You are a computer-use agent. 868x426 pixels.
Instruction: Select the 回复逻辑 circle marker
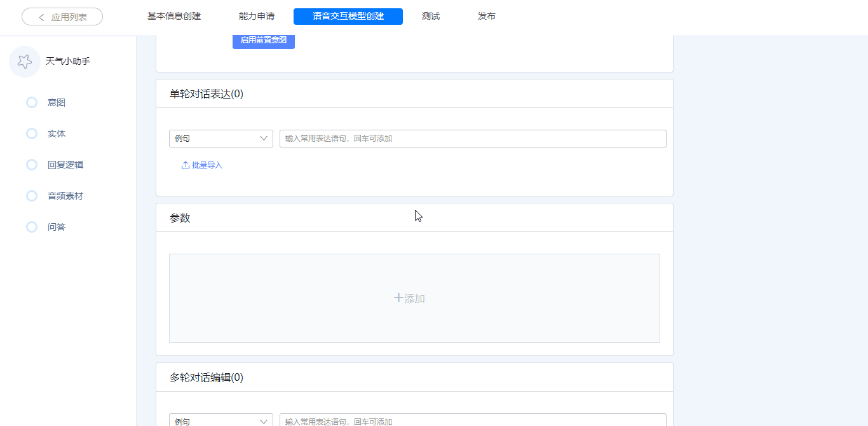coord(32,165)
